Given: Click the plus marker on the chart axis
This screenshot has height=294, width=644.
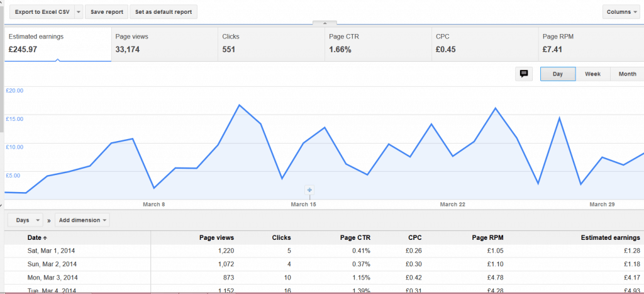Looking at the screenshot, I should (309, 190).
